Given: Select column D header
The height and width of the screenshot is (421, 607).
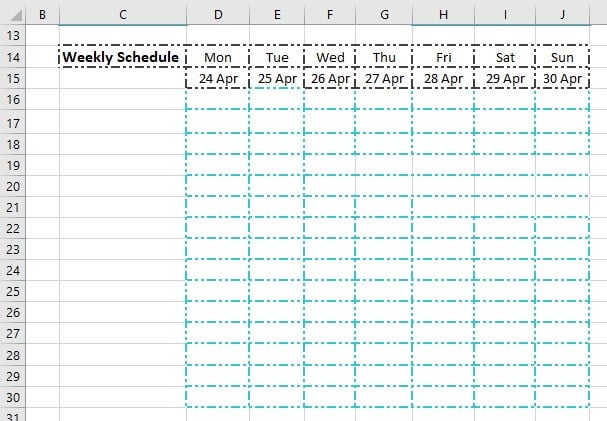Looking at the screenshot, I should pos(218,15).
